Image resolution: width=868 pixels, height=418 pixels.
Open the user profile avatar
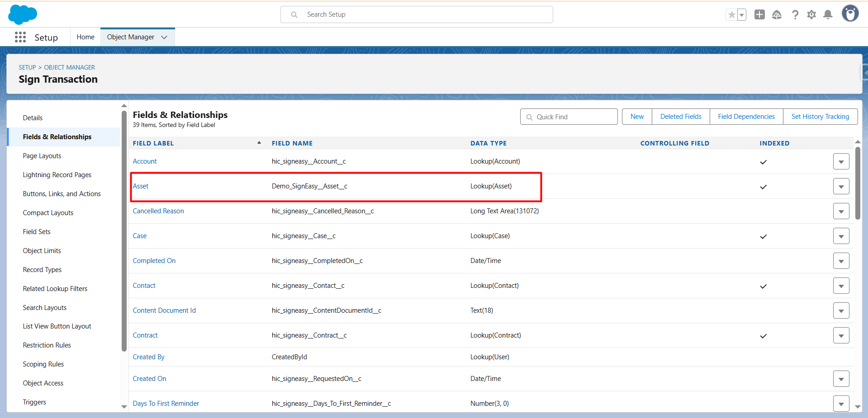[850, 14]
